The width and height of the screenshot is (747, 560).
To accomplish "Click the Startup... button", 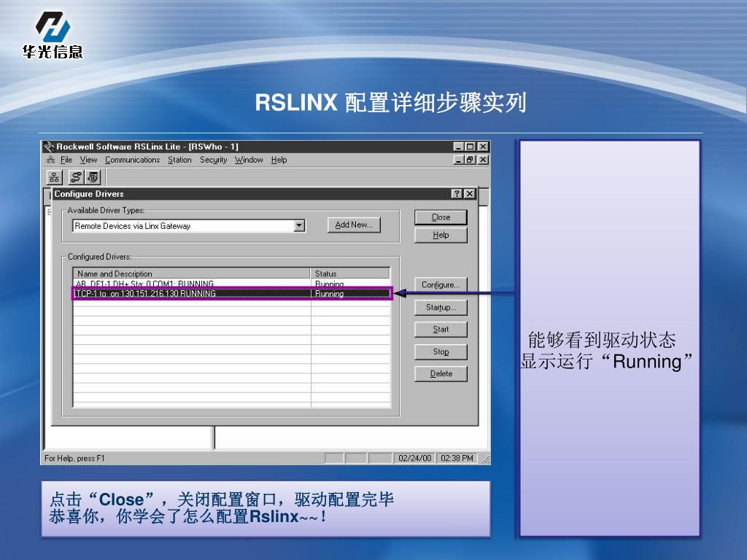I will (441, 307).
